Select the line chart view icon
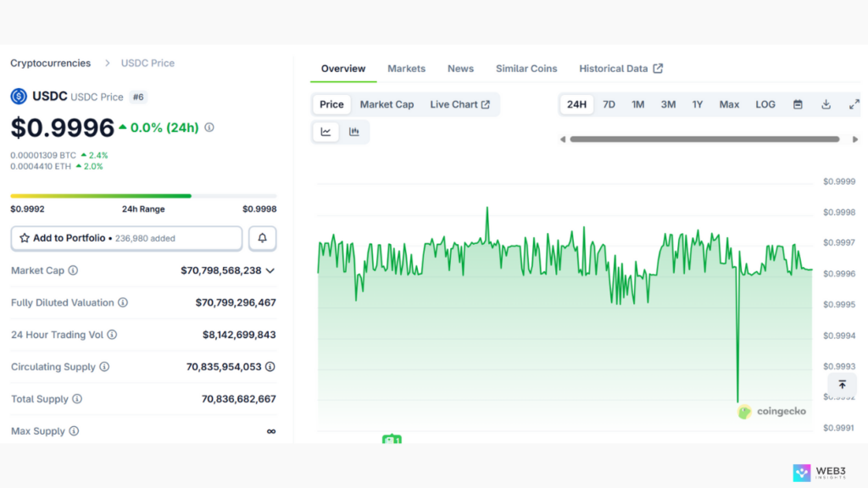This screenshot has height=488, width=868. point(325,131)
